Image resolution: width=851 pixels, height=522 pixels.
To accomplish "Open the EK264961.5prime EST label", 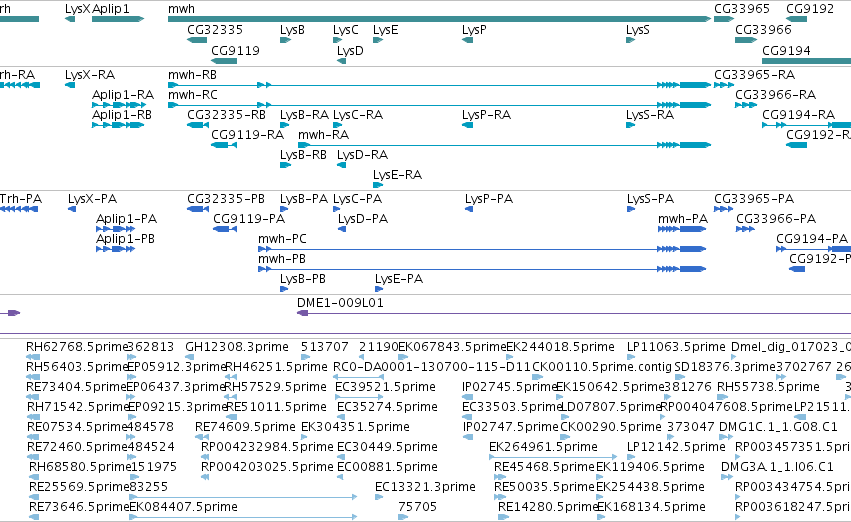I will pyautogui.click(x=543, y=447).
